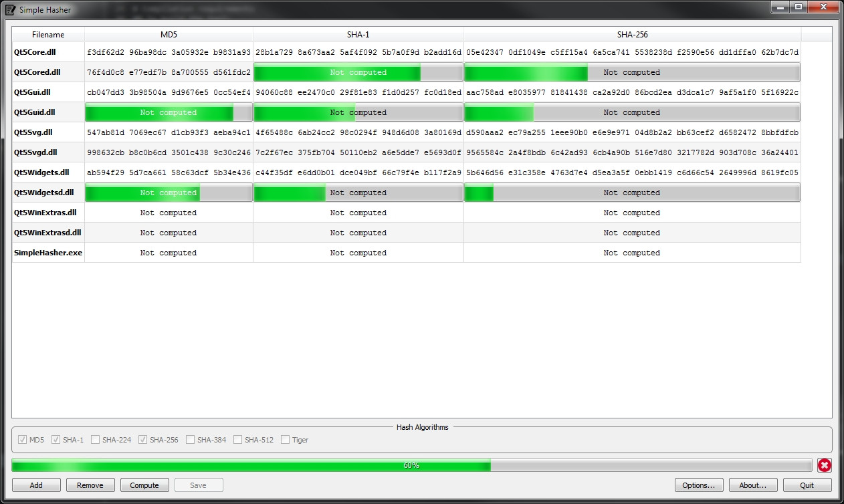Select the Qt5Gui.dll filename row
This screenshot has height=504, width=844.
click(x=48, y=92)
